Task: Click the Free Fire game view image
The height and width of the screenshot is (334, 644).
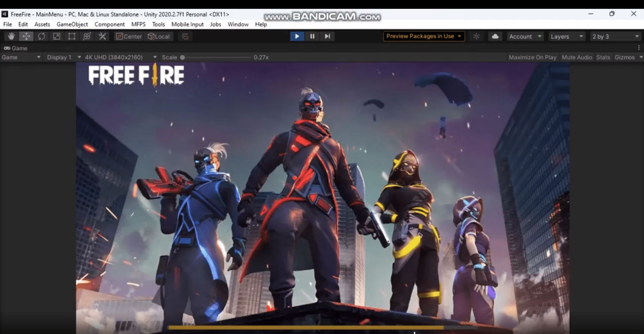Action: [323, 198]
